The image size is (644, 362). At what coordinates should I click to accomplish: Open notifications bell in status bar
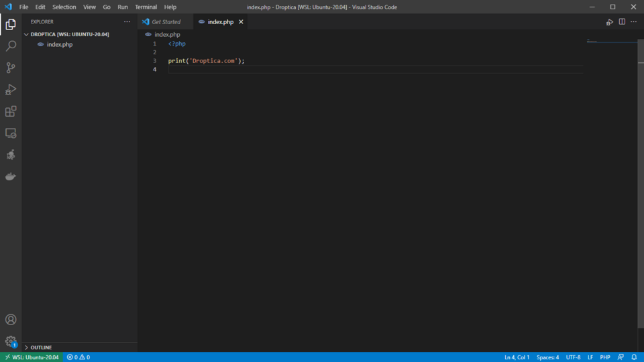(x=634, y=357)
